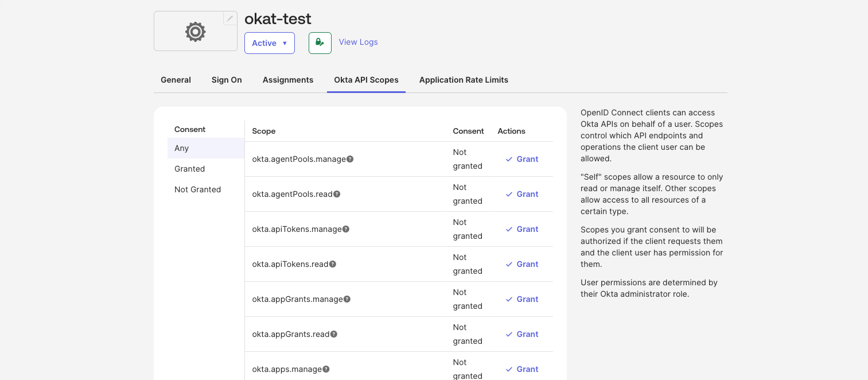The image size is (868, 380).
Task: Click the gear application logo thumbnail
Action: (x=195, y=32)
